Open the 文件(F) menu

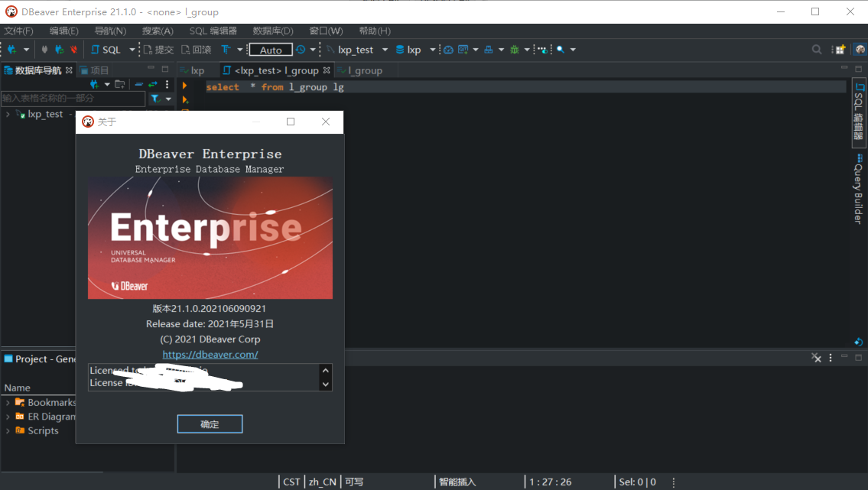tap(19, 31)
